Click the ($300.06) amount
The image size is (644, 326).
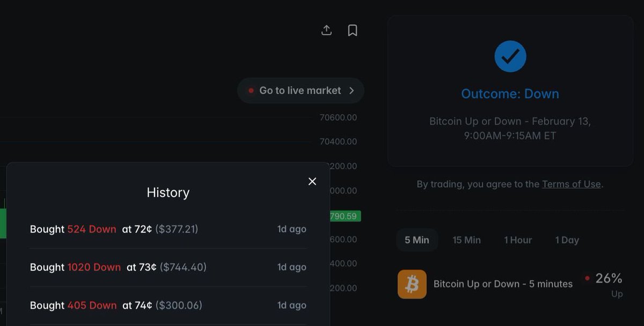tap(179, 305)
